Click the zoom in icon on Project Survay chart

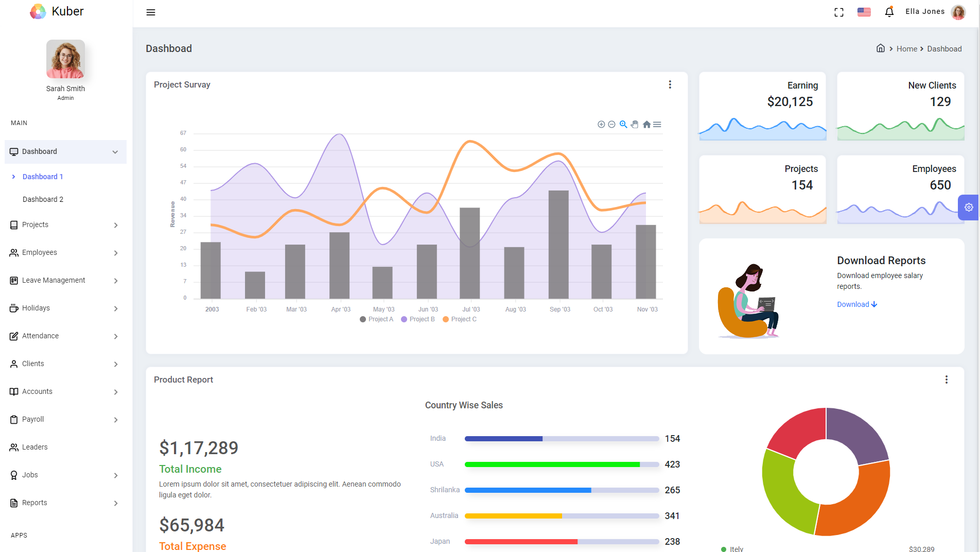coord(601,124)
